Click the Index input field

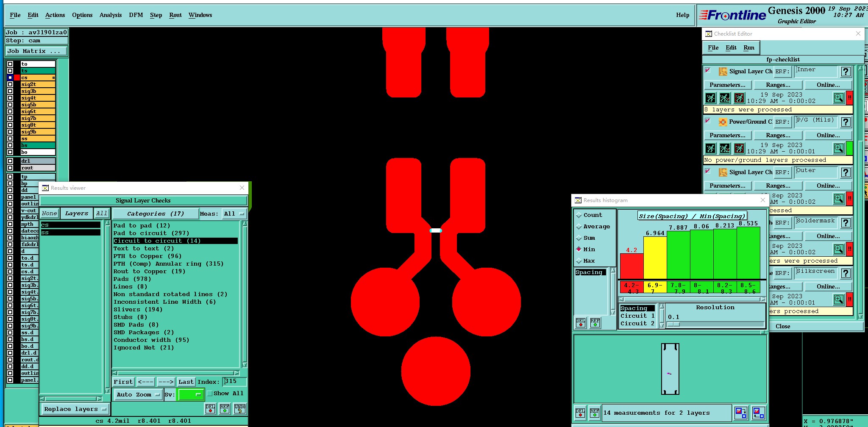[x=234, y=381]
